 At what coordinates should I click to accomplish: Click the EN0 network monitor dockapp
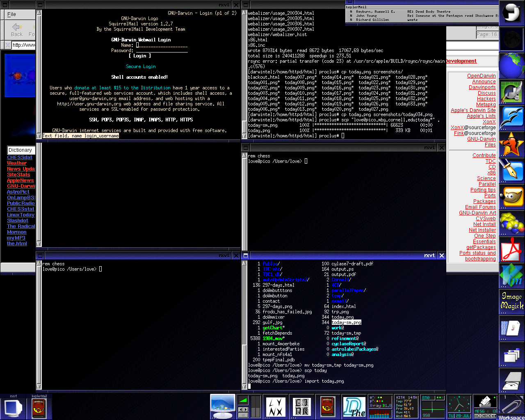pos(433,407)
